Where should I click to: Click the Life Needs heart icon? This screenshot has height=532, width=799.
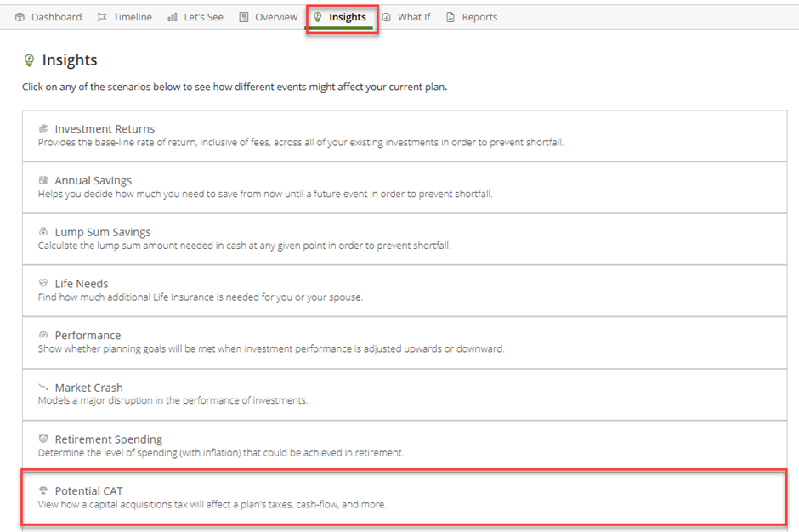(x=43, y=283)
